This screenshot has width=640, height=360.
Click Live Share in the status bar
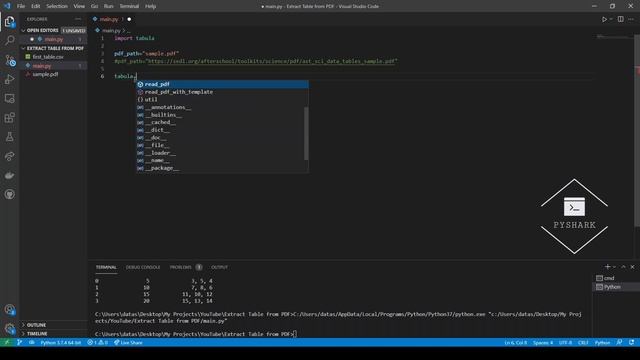click(x=128, y=342)
